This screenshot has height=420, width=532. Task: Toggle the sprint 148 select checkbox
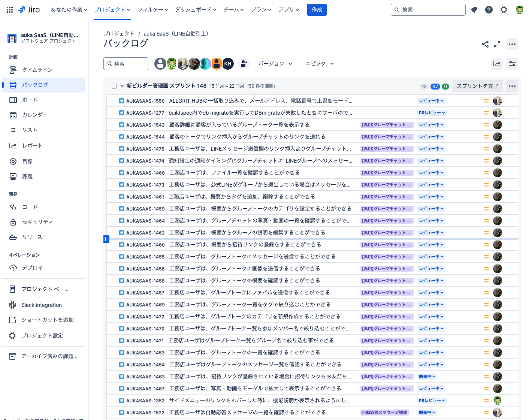click(114, 86)
